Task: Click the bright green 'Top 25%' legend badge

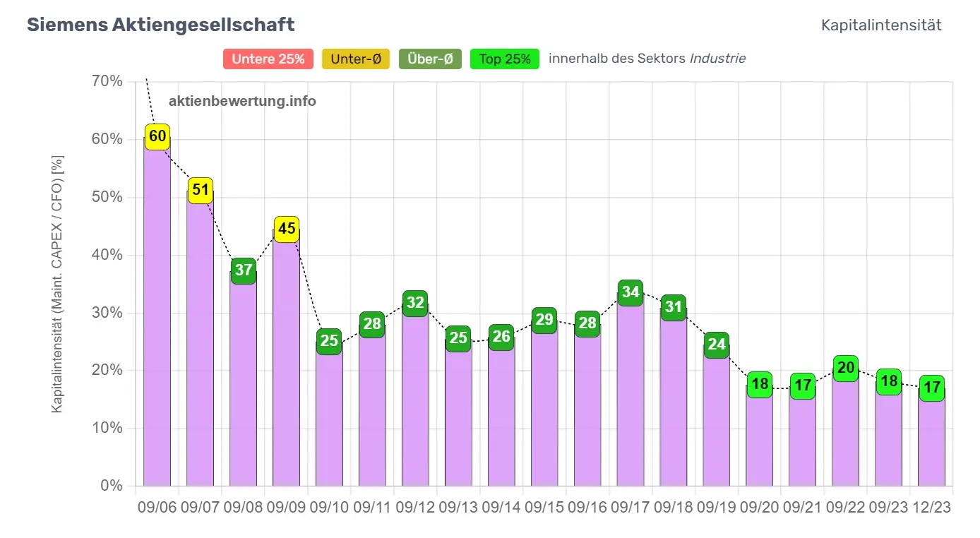Action: pos(505,59)
